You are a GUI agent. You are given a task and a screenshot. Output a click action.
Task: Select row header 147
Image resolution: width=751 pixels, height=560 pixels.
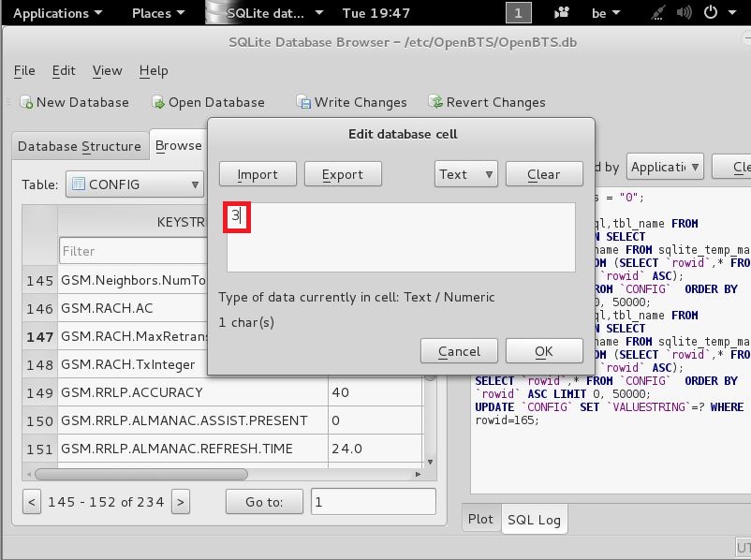coord(39,337)
